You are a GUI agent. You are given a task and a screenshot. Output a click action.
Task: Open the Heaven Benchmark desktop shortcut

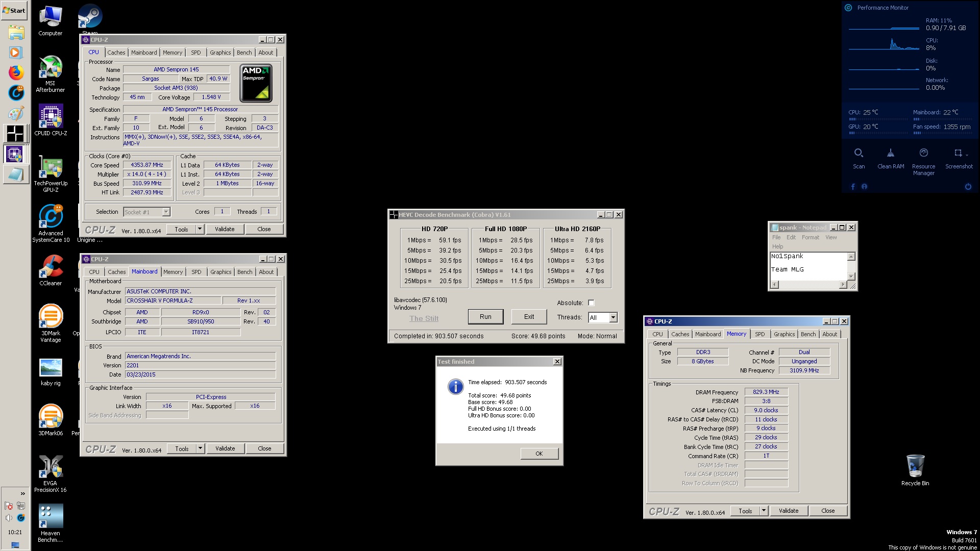point(51,523)
